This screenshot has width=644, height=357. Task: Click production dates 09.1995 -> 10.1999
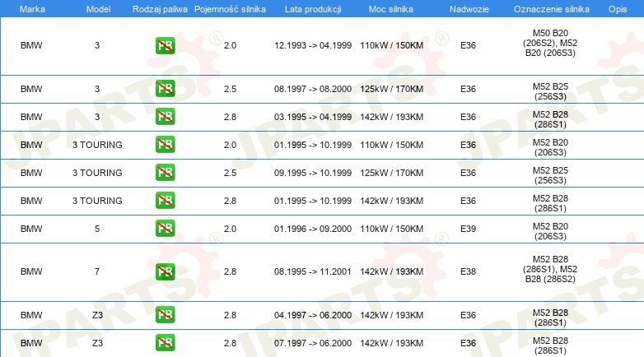pyautogui.click(x=313, y=173)
